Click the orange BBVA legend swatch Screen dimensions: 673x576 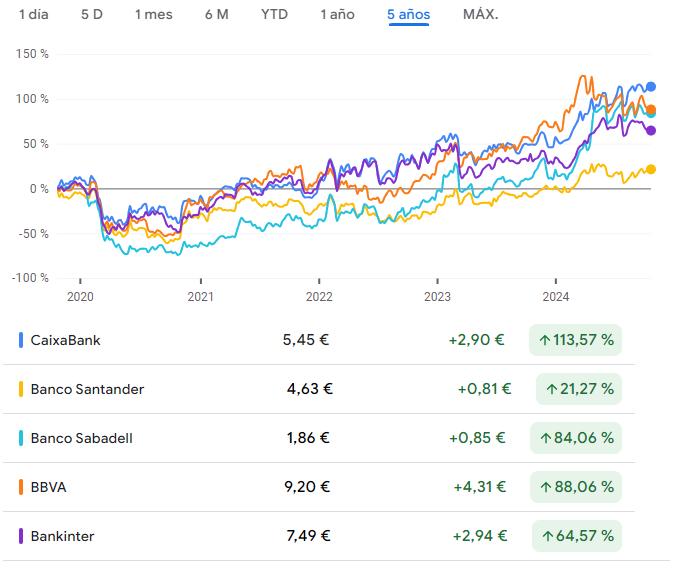tap(22, 487)
